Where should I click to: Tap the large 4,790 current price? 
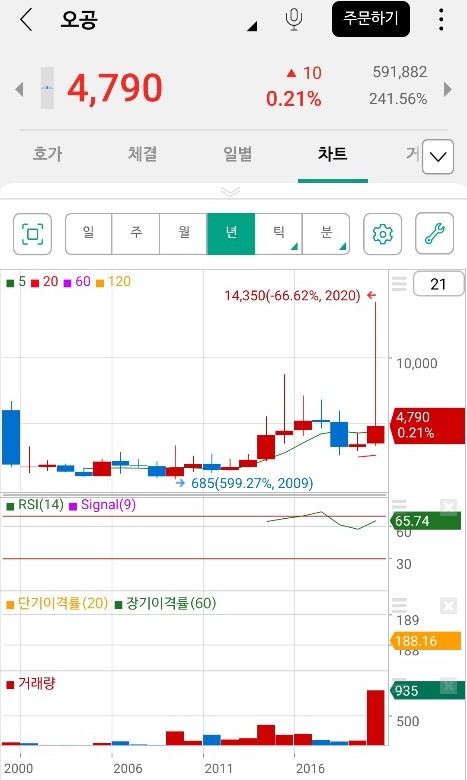114,89
